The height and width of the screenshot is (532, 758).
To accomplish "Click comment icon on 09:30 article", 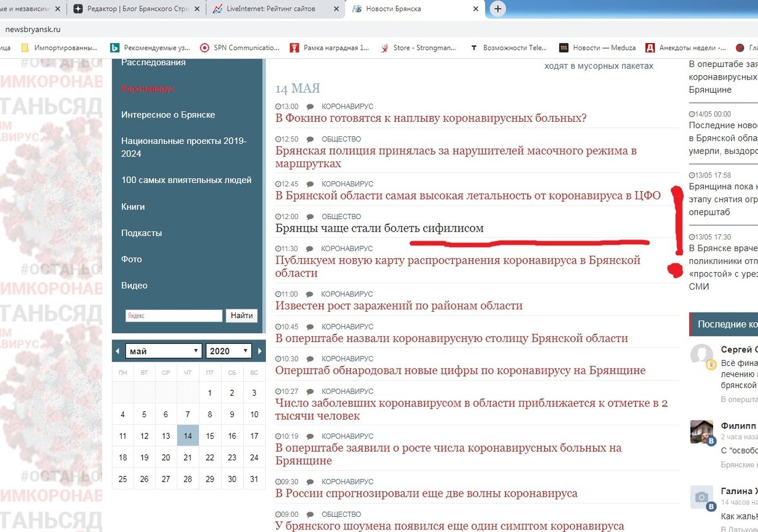I will coord(310,482).
